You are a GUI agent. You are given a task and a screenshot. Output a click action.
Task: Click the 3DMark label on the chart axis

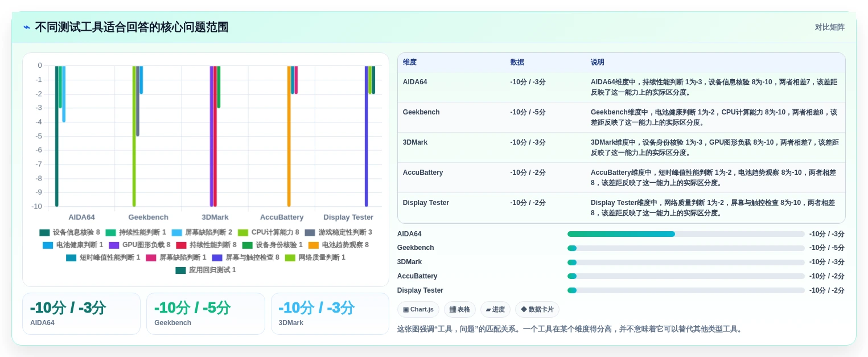(x=215, y=217)
